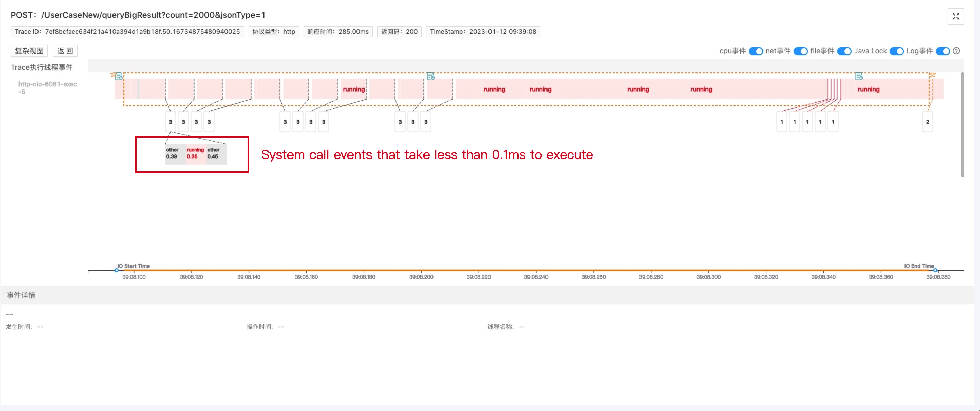Click the log event icon near the trace end
980x411 pixels.
(859, 76)
